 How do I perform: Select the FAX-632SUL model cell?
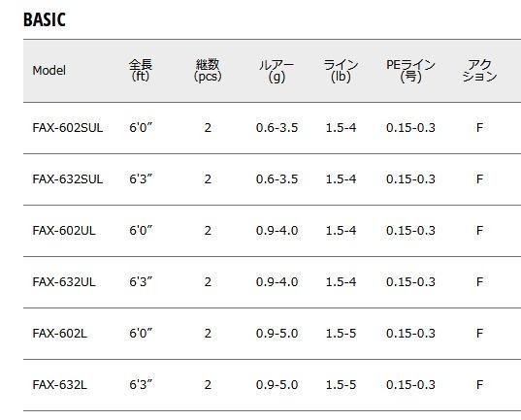pos(68,179)
